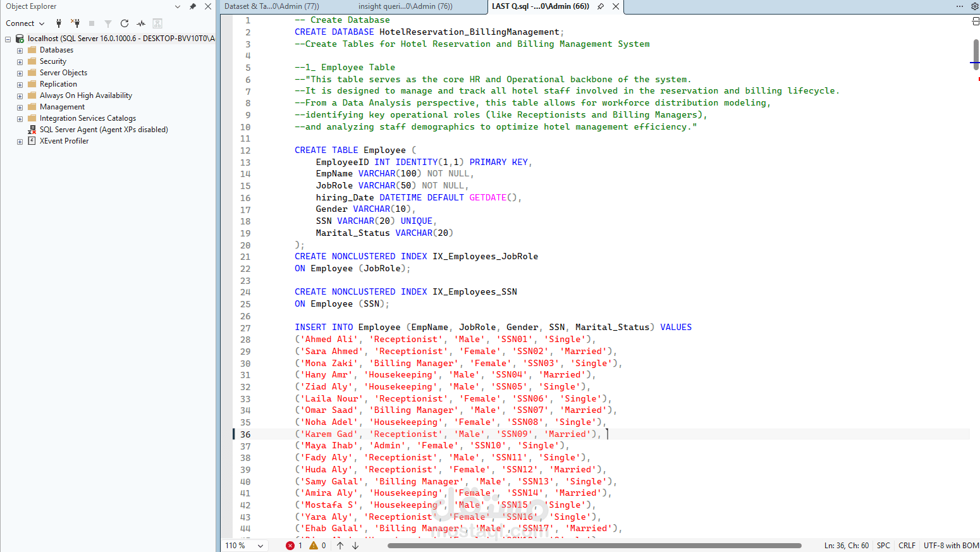Open Object Explorer window position dropdown arrow

tap(178, 6)
